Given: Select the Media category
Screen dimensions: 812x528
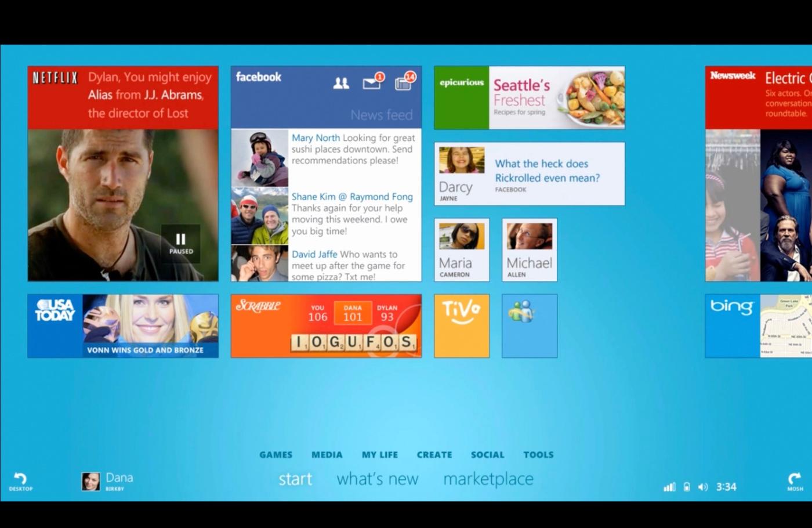Looking at the screenshot, I should (327, 455).
